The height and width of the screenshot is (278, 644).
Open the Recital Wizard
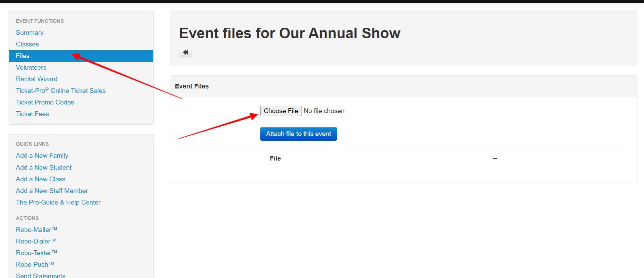37,79
